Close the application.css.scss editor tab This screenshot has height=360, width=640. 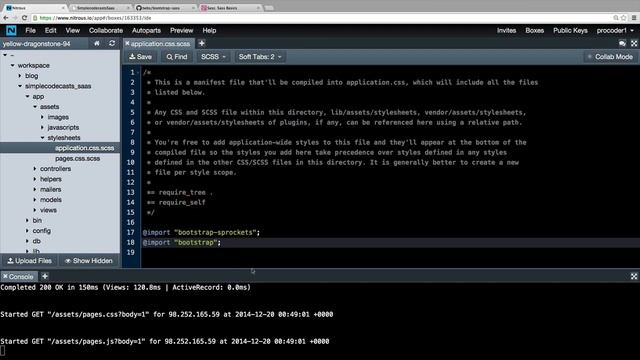127,43
